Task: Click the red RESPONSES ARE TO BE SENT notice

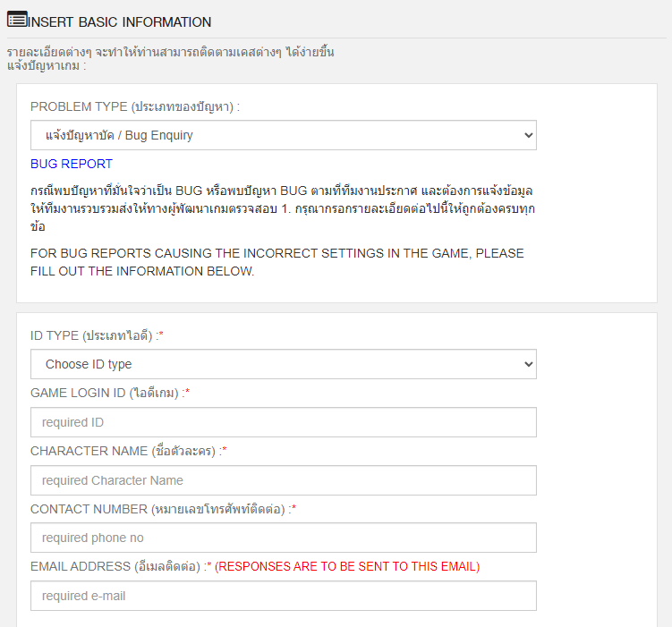Action: tap(347, 566)
